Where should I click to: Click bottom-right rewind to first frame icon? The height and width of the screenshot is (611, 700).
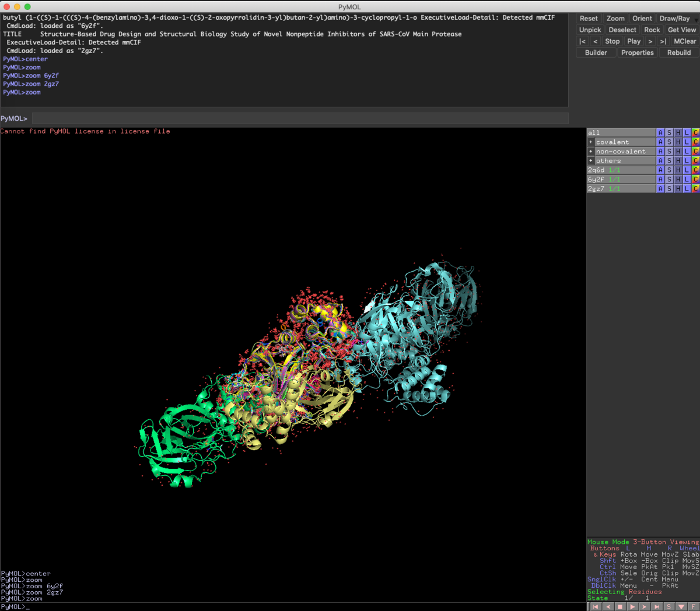click(595, 607)
